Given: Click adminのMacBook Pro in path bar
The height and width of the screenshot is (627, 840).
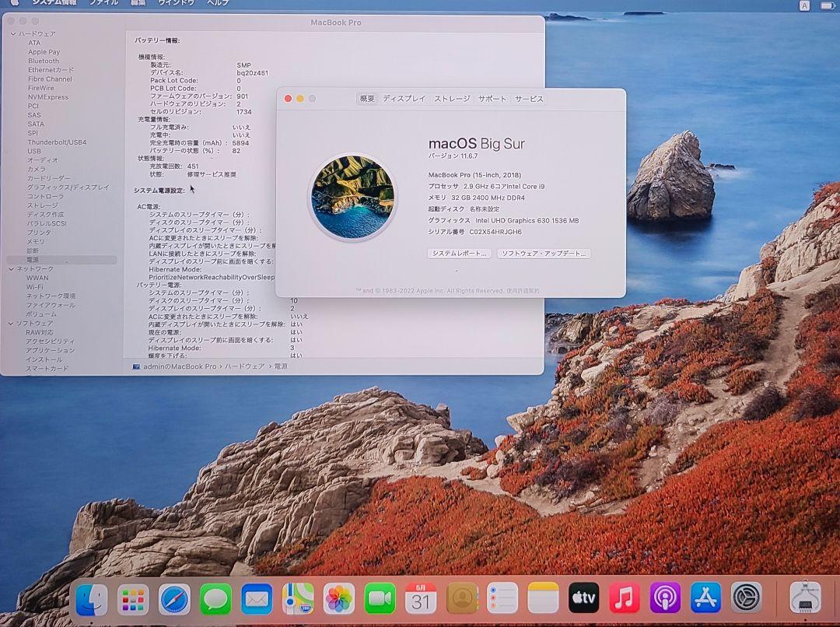Looking at the screenshot, I should point(180,366).
